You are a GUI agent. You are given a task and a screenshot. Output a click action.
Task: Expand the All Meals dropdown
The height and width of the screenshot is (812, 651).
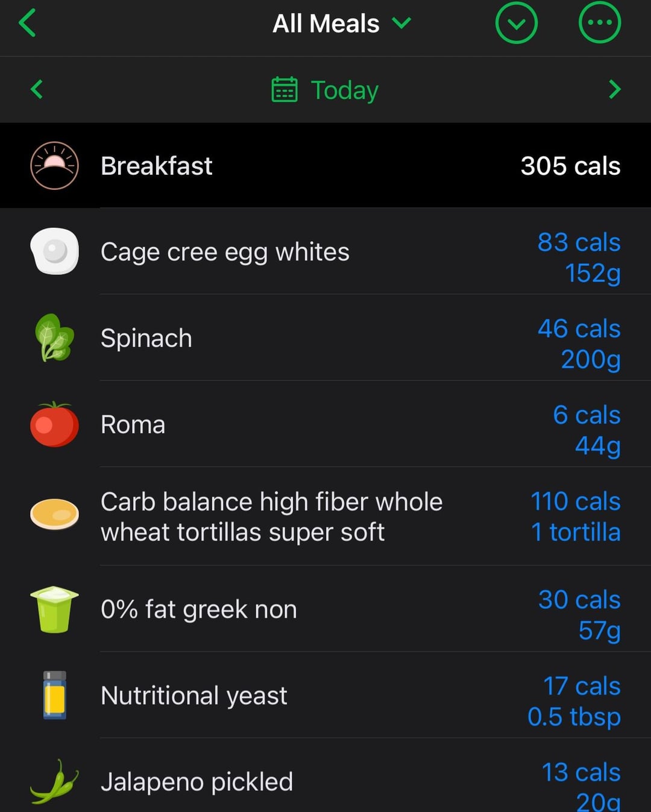coord(342,24)
